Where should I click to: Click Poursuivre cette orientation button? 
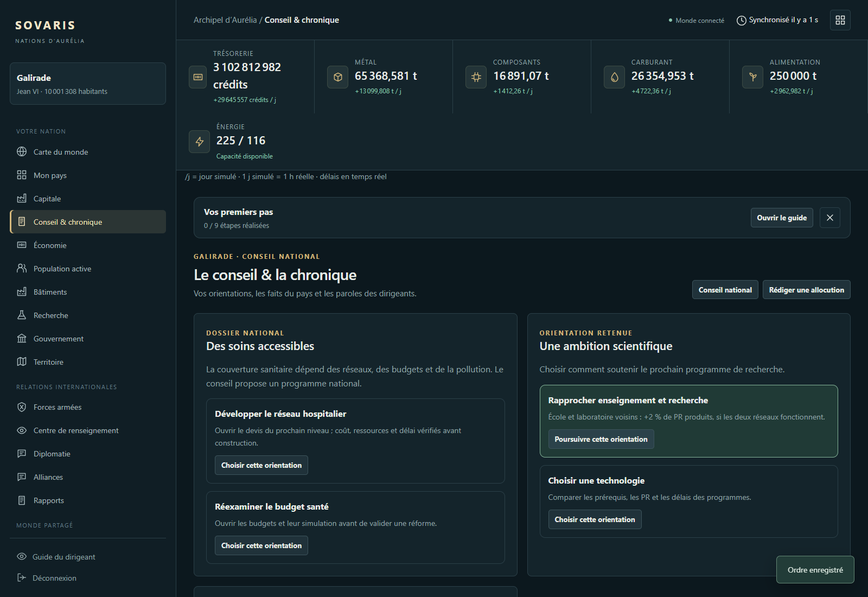601,439
